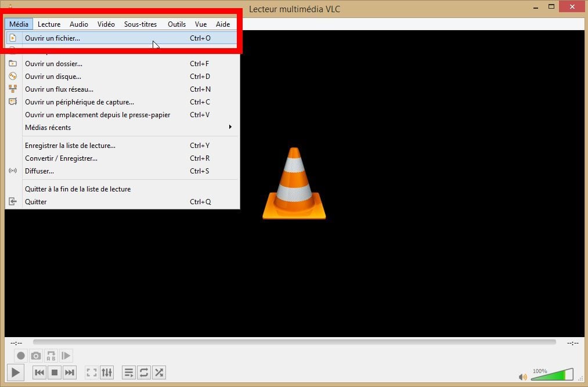Take a snapshot with the camera icon
Image resolution: width=588 pixels, height=387 pixels.
(36, 356)
